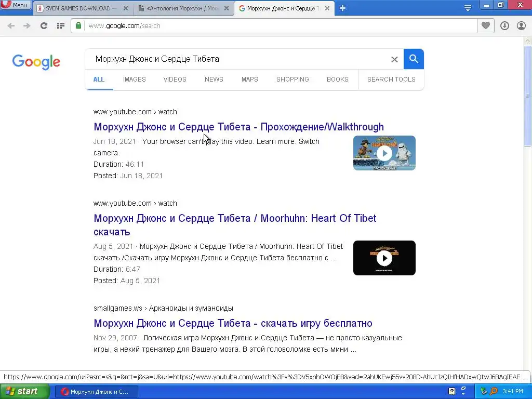The image size is (532, 399).
Task: Click the orange magnifier tray icon
Action: coord(494,392)
